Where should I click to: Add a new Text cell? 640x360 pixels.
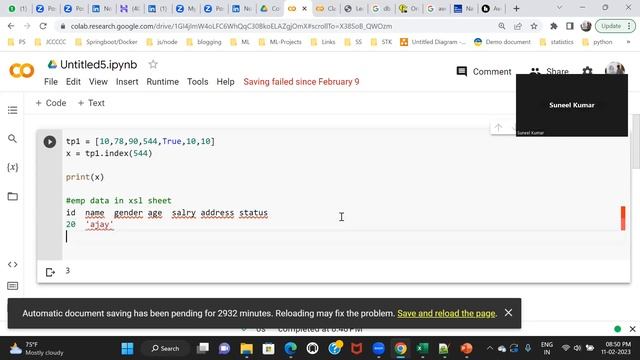[91, 103]
